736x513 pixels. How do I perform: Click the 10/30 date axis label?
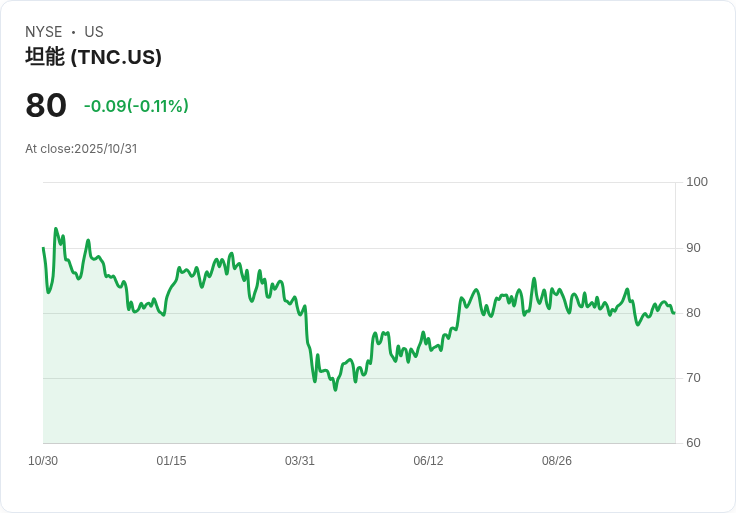coord(43,461)
